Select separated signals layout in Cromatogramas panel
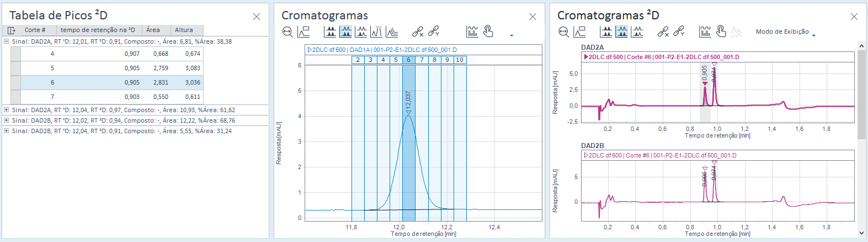This screenshot has height=242, width=868. click(330, 32)
